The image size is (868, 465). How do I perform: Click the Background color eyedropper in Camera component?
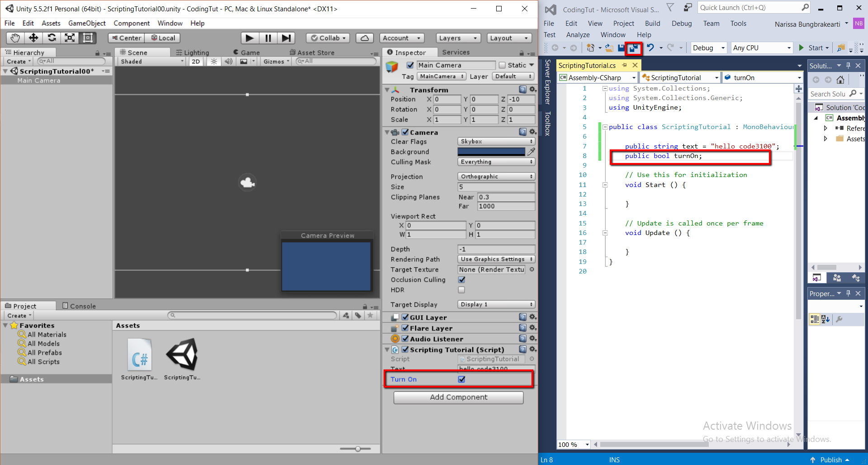point(531,152)
